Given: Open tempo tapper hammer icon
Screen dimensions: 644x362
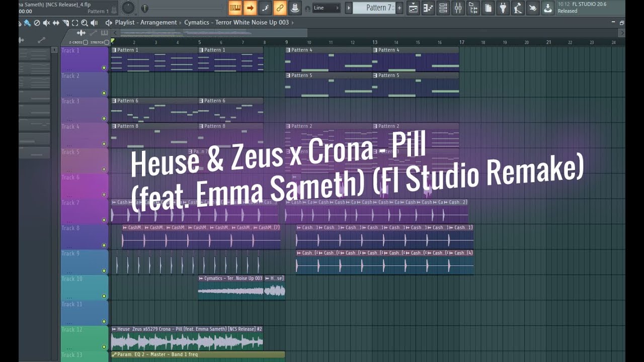Looking at the screenshot, I should pyautogui.click(x=518, y=8).
